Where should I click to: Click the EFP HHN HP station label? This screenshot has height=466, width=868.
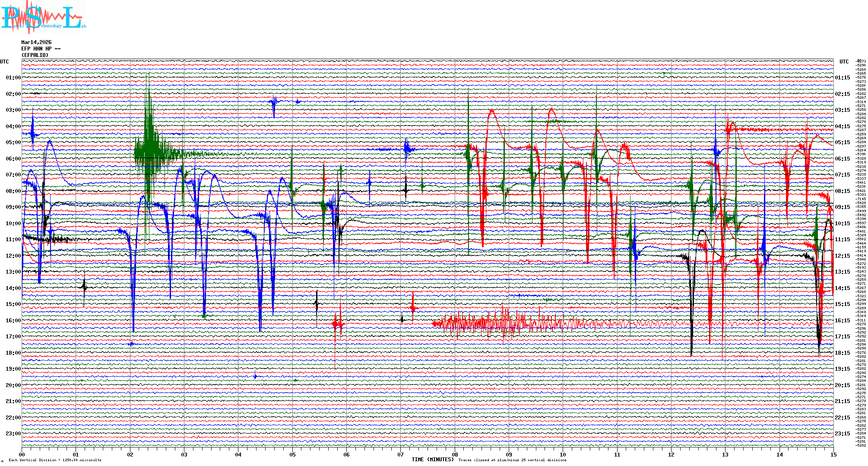coord(40,49)
